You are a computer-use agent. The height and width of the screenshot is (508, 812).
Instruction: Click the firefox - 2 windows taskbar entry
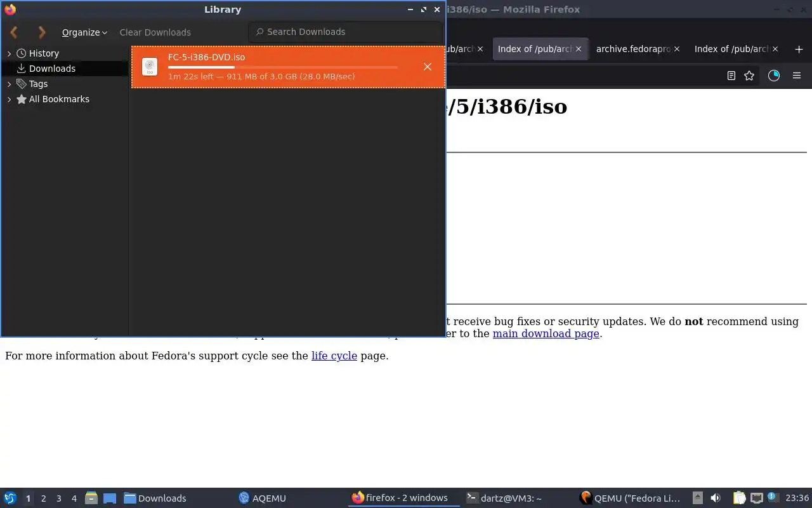[x=403, y=498]
